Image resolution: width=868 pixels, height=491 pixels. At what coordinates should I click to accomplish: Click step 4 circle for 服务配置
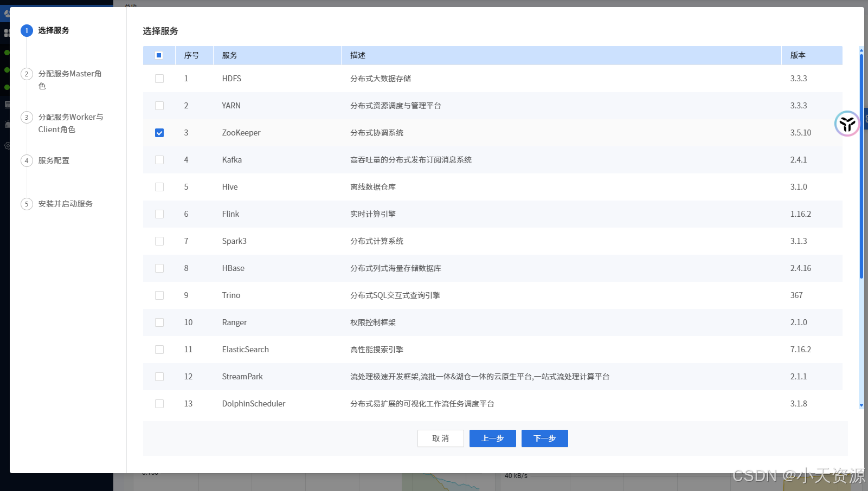coord(27,161)
